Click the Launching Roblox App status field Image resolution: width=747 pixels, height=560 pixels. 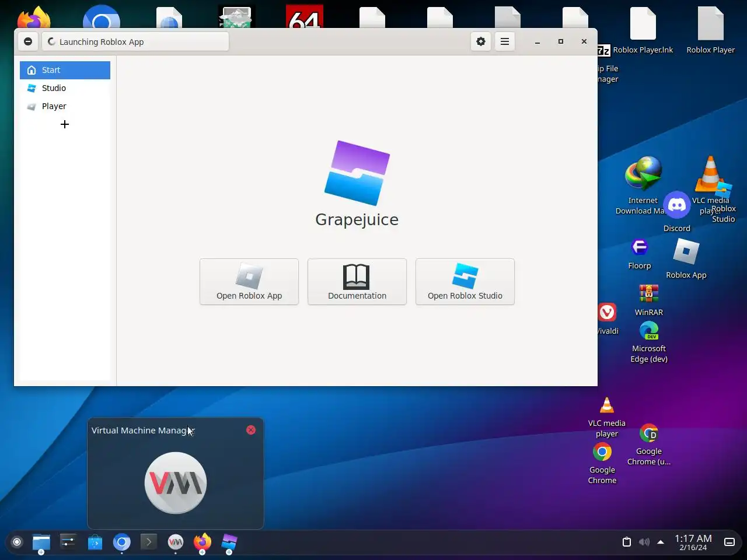point(135,41)
